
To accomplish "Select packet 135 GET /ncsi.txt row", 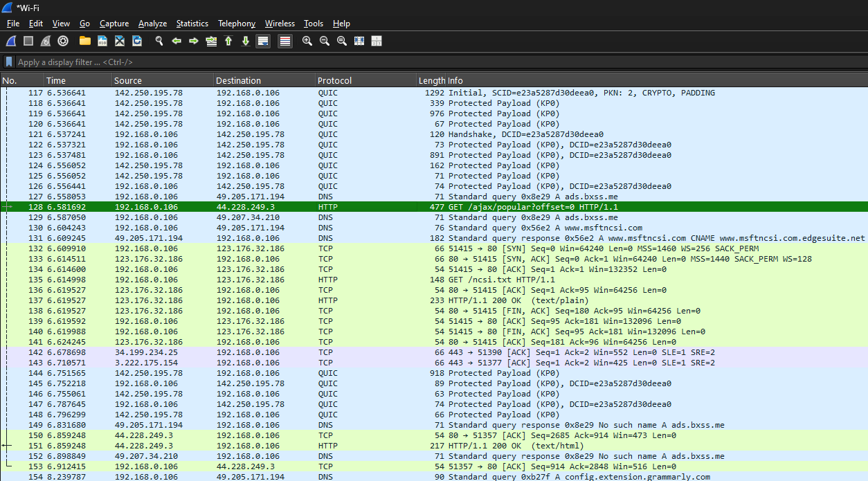I will 434,280.
